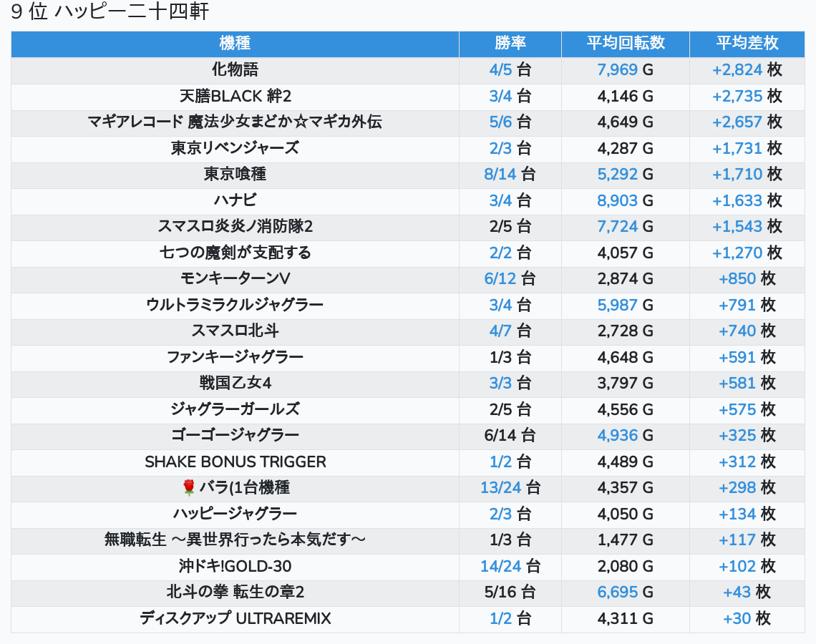The width and height of the screenshot is (816, 644).
Task: Click the +850 difference for モンキーターンV
Action: coord(737,279)
